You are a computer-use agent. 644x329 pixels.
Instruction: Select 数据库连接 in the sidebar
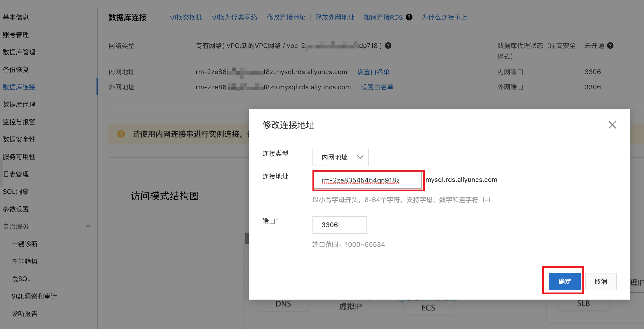pos(19,87)
